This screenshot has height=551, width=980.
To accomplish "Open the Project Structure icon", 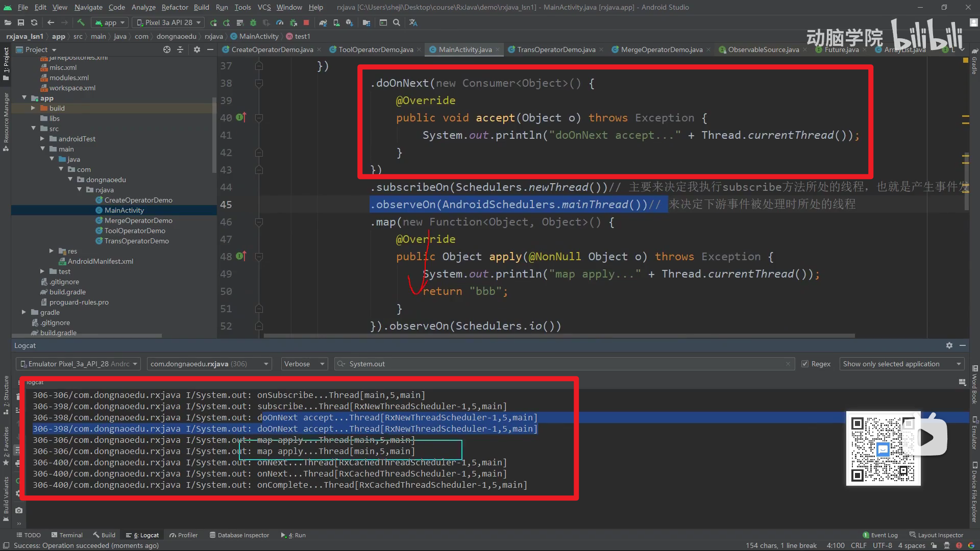I will pos(366,22).
